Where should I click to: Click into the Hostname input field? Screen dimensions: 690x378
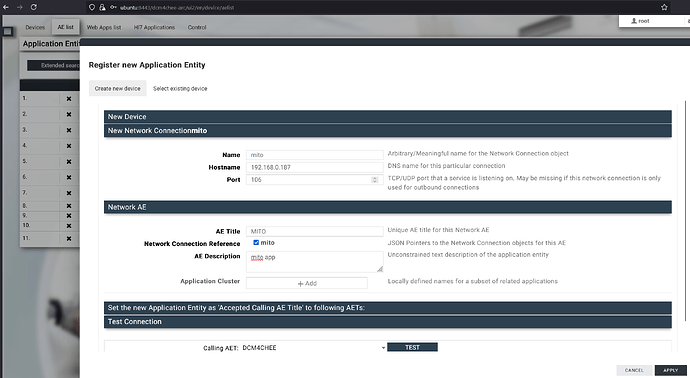tap(315, 167)
